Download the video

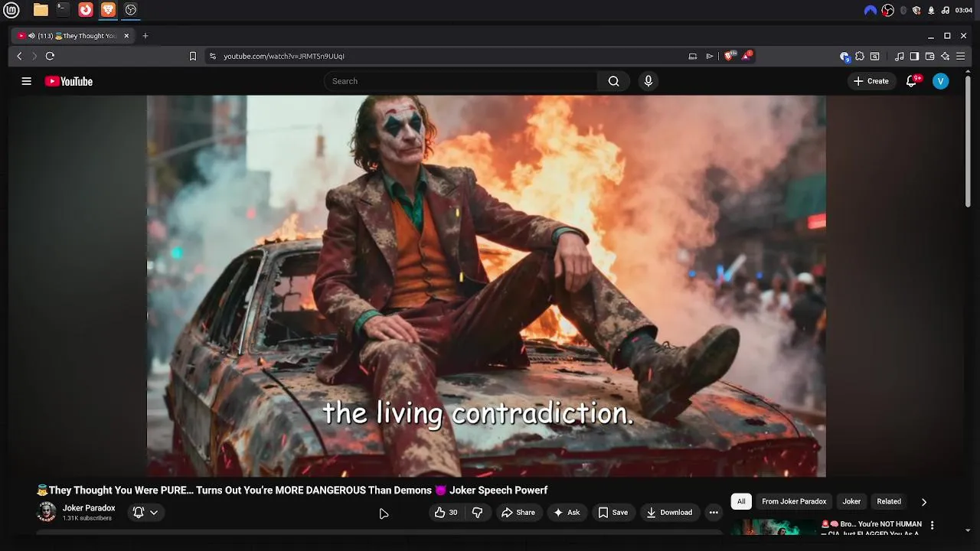tap(669, 513)
